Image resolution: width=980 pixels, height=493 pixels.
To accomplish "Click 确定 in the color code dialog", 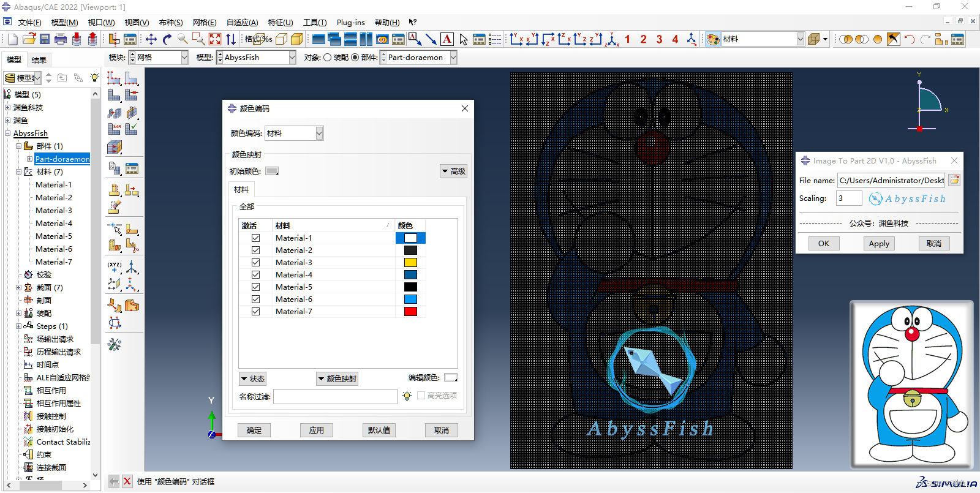I will click(254, 430).
